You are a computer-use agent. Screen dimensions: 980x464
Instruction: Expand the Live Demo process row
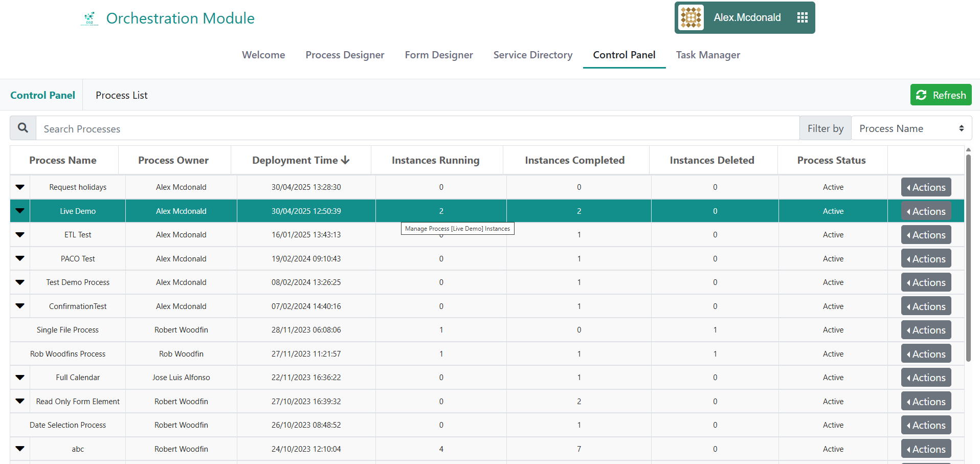coord(20,211)
